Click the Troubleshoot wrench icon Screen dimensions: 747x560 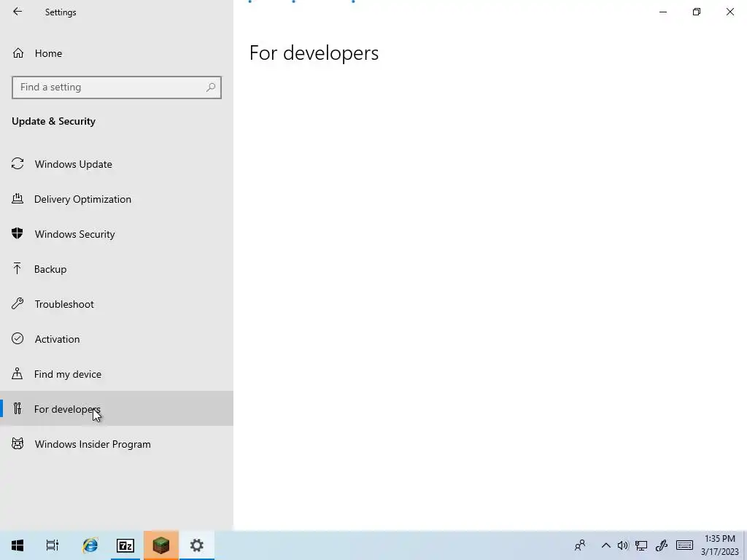[x=18, y=303]
